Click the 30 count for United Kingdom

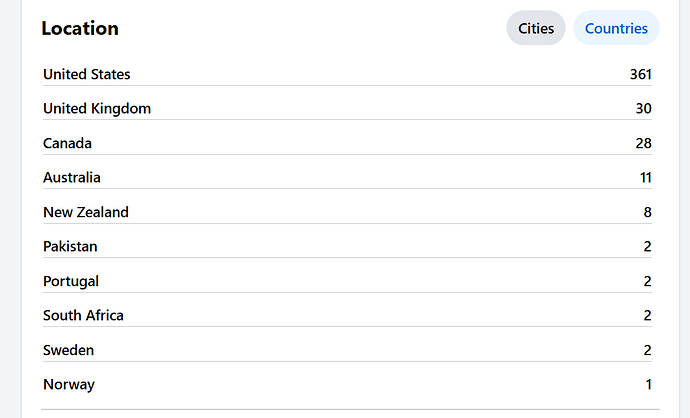643,109
